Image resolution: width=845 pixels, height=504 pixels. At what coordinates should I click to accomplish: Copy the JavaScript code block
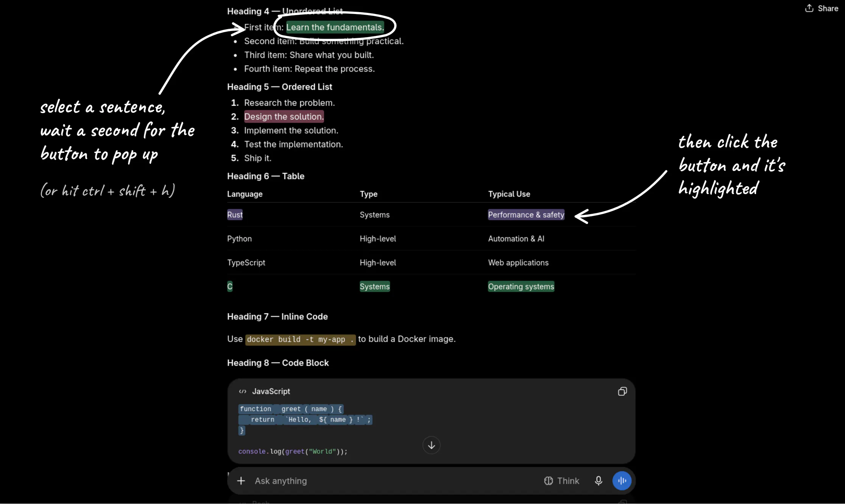point(622,391)
